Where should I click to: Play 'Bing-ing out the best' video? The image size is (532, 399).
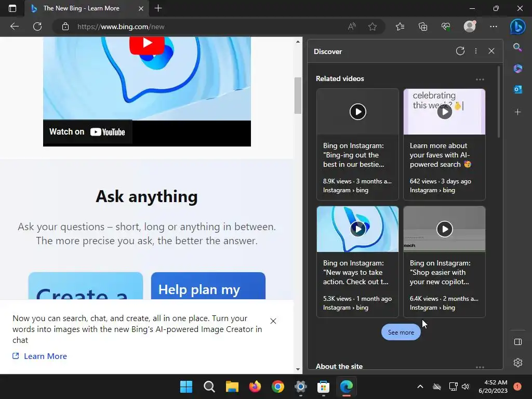pos(357,112)
